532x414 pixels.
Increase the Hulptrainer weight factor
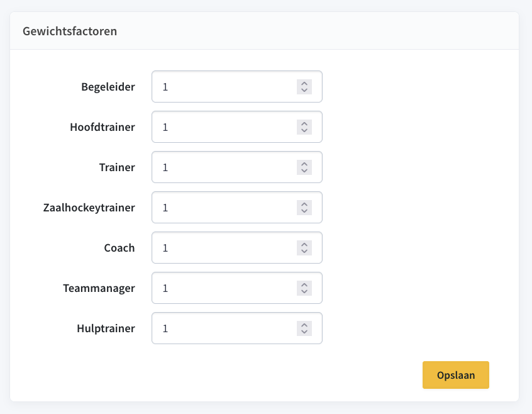click(304, 325)
